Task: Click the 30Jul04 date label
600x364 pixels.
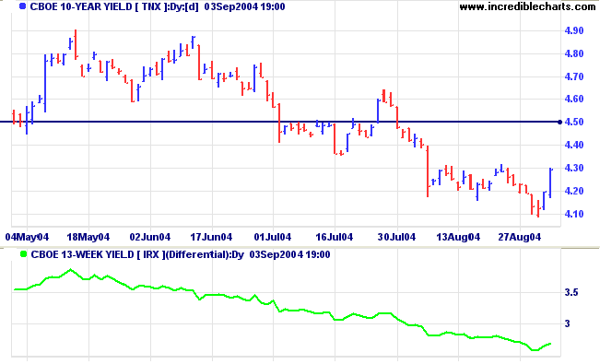Action: click(396, 238)
